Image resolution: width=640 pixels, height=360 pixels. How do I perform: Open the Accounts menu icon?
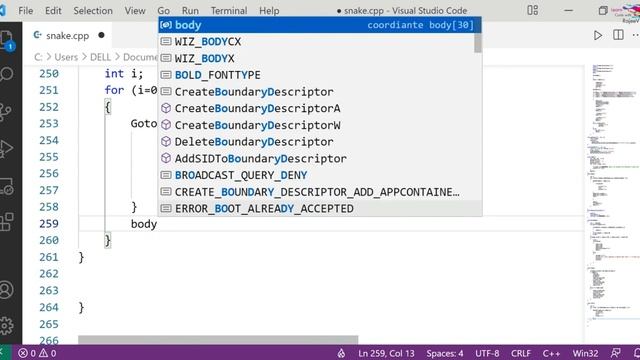[7, 290]
